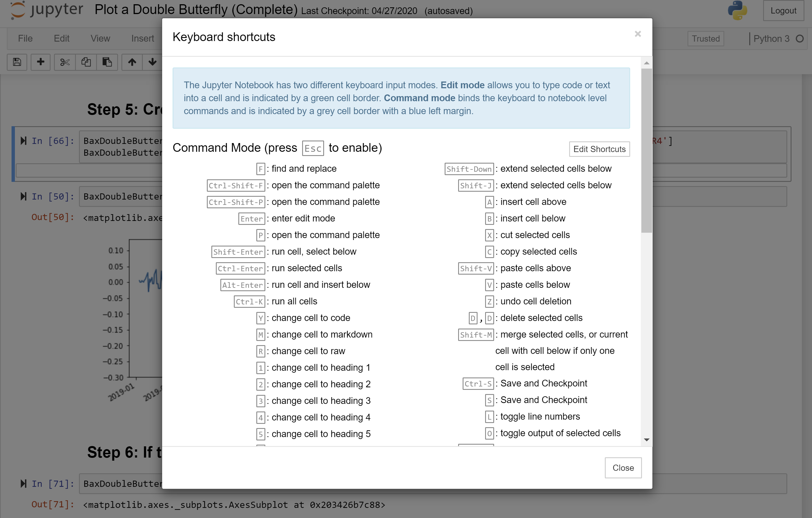This screenshot has width=812, height=518.
Task: Click the Trusted kernel status toggle
Action: 705,39
